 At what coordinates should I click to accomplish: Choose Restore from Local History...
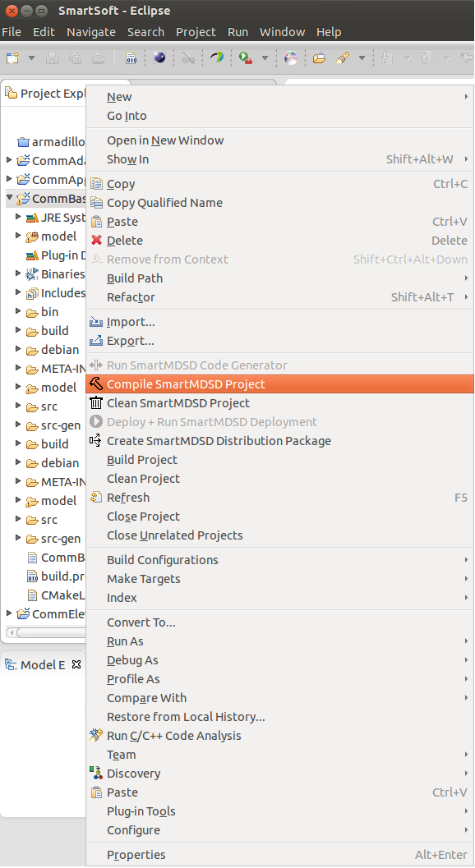[280, 716]
